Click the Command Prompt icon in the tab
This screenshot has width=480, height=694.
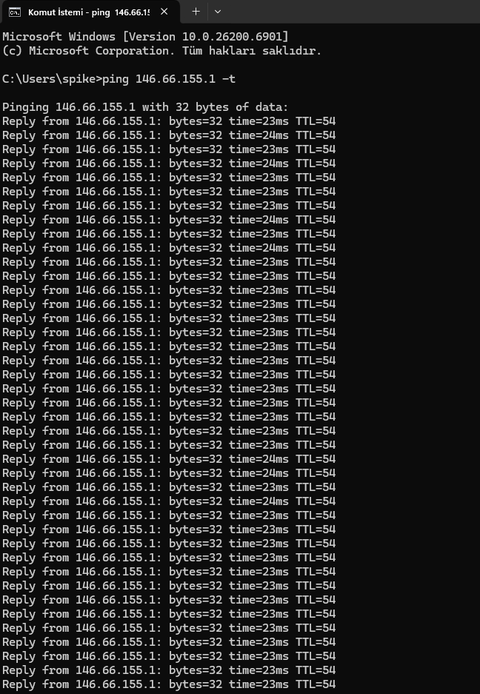pos(15,12)
